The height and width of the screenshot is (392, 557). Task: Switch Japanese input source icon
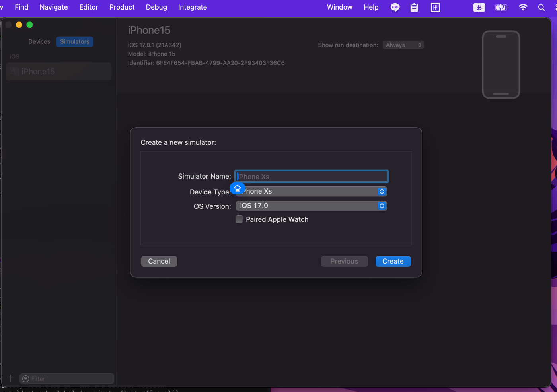tap(479, 7)
